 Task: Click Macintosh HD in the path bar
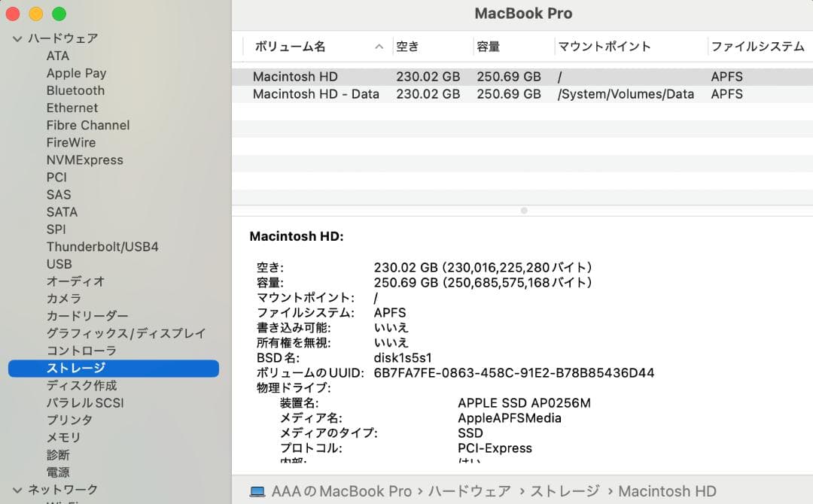pos(667,491)
